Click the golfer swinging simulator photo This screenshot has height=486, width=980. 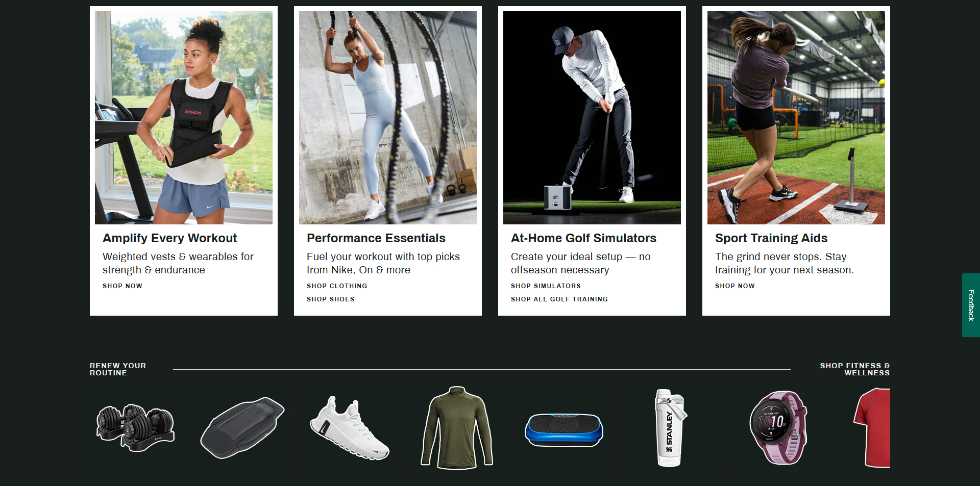click(592, 118)
